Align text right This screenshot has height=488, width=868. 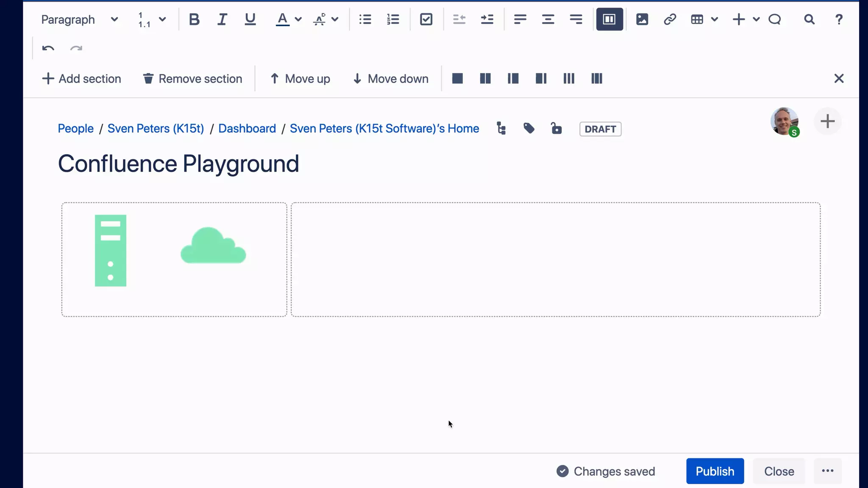[x=576, y=19]
